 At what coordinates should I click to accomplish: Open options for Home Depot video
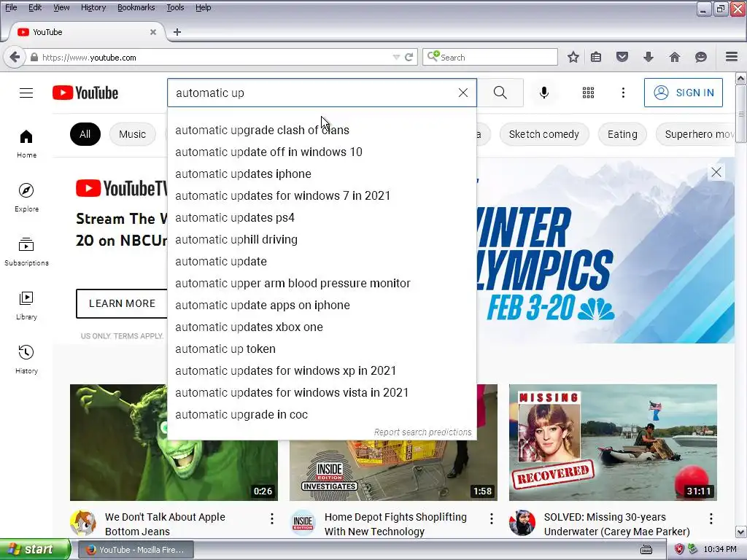(x=492, y=518)
